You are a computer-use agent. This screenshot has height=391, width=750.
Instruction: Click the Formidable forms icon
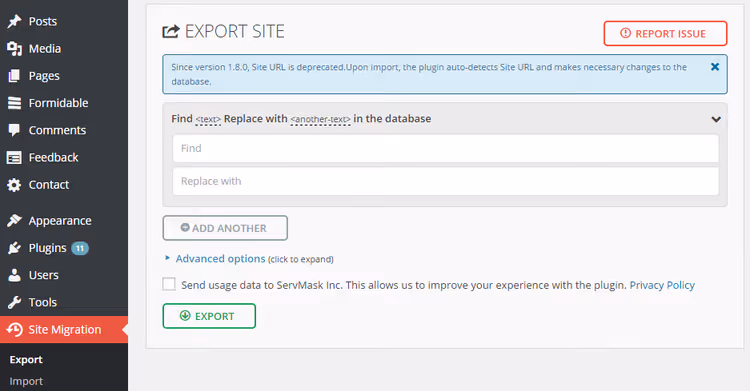pos(14,103)
